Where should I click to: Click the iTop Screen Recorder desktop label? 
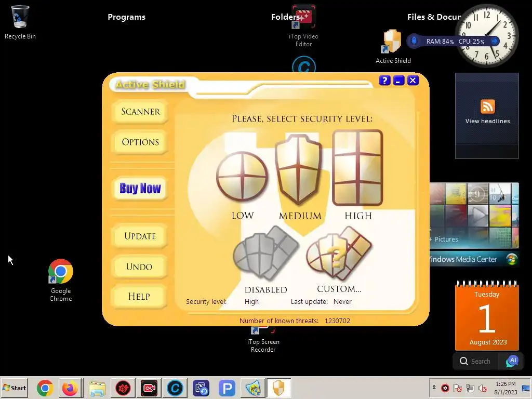point(263,345)
